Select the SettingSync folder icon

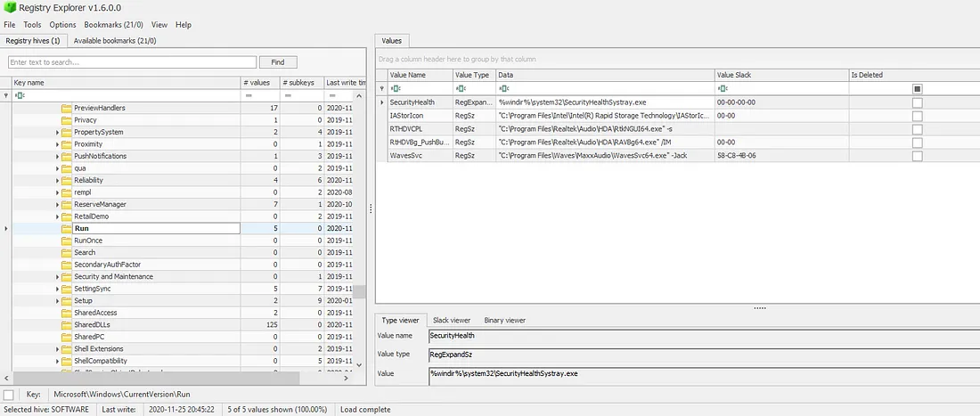tap(67, 289)
